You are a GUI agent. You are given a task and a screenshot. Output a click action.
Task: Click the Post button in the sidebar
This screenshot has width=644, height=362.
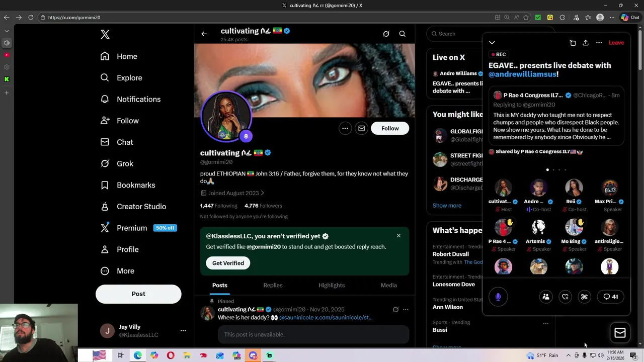point(138,294)
